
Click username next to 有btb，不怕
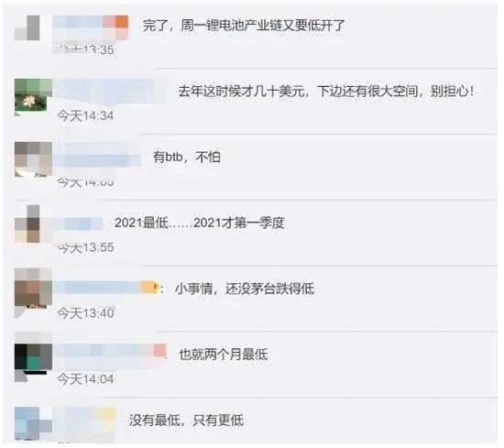coord(98,156)
